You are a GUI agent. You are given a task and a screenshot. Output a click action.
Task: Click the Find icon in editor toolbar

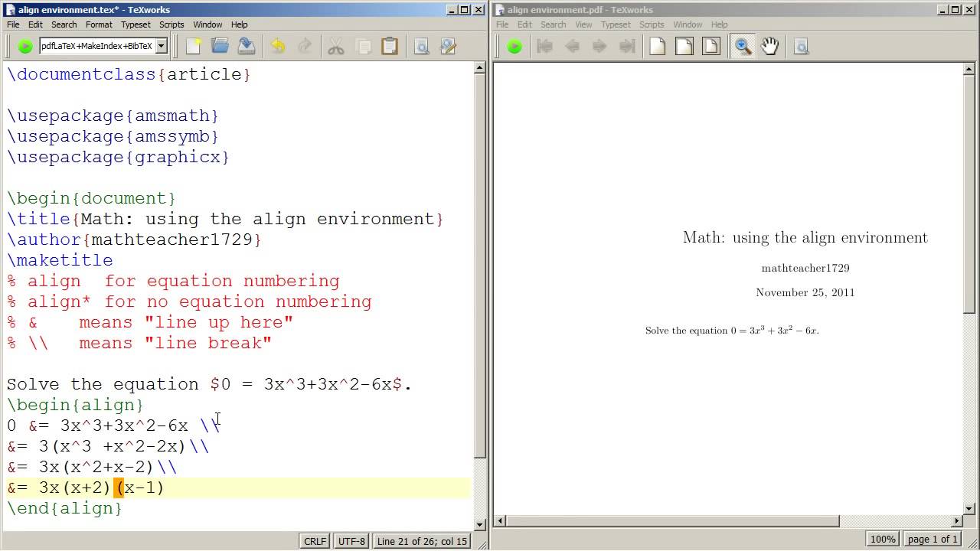tap(421, 47)
